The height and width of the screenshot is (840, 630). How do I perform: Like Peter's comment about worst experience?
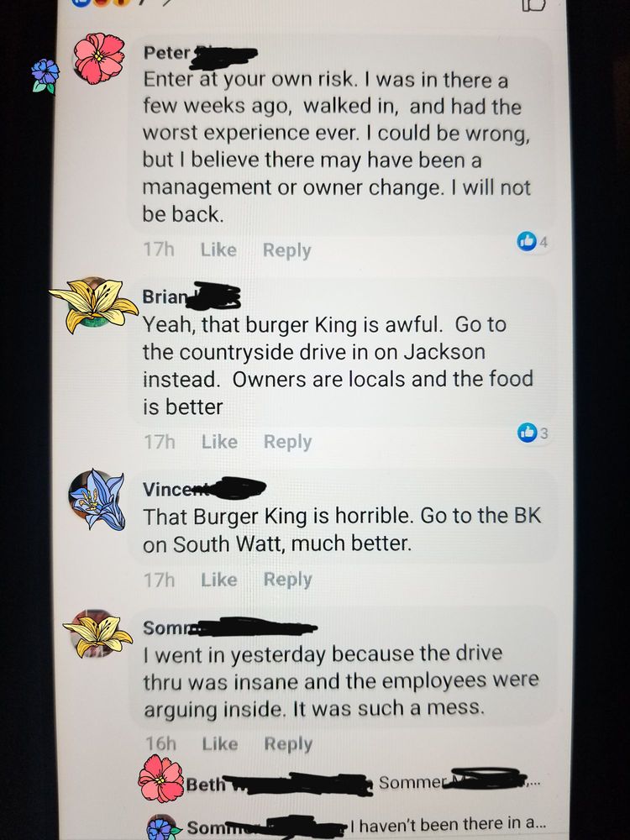pyautogui.click(x=218, y=249)
